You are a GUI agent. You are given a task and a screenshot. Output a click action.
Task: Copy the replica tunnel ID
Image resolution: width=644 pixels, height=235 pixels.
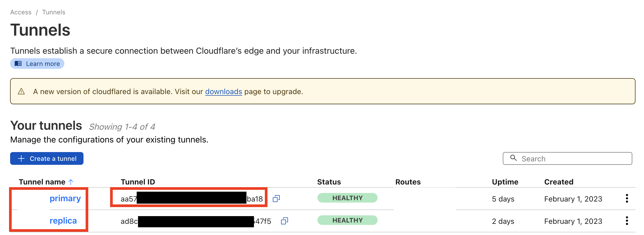[285, 221]
